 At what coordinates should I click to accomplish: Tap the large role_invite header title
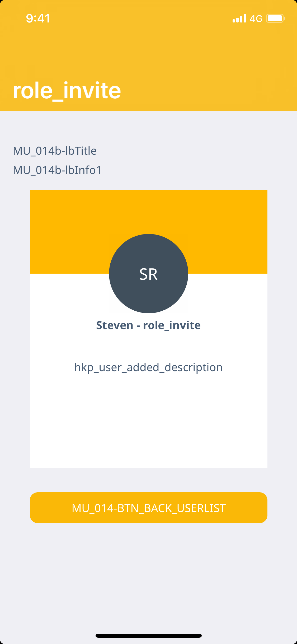(67, 91)
